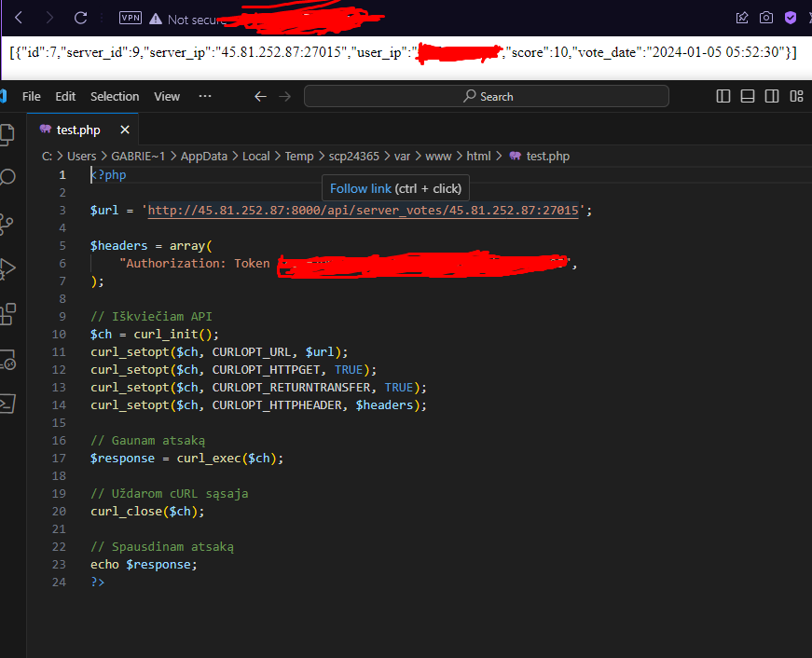The height and width of the screenshot is (658, 812).
Task: Open the Remote Explorer view
Action: (7, 359)
